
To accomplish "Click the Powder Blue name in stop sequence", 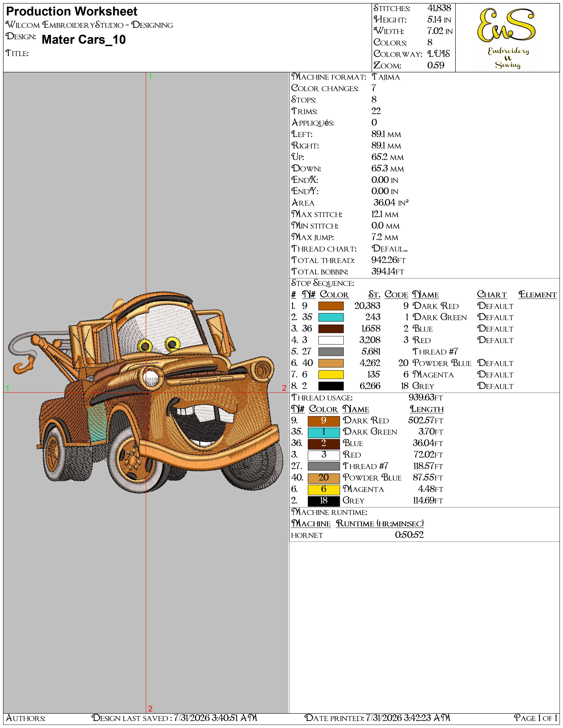I will coord(442,363).
